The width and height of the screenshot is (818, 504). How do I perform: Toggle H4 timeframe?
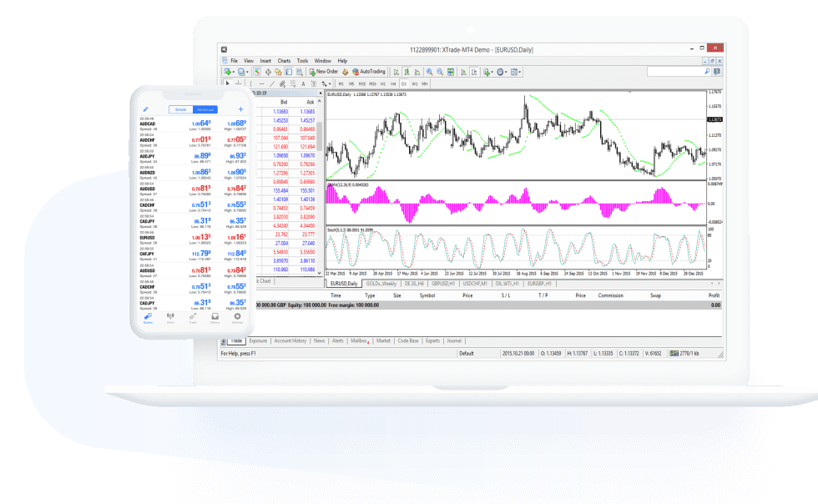click(x=393, y=83)
